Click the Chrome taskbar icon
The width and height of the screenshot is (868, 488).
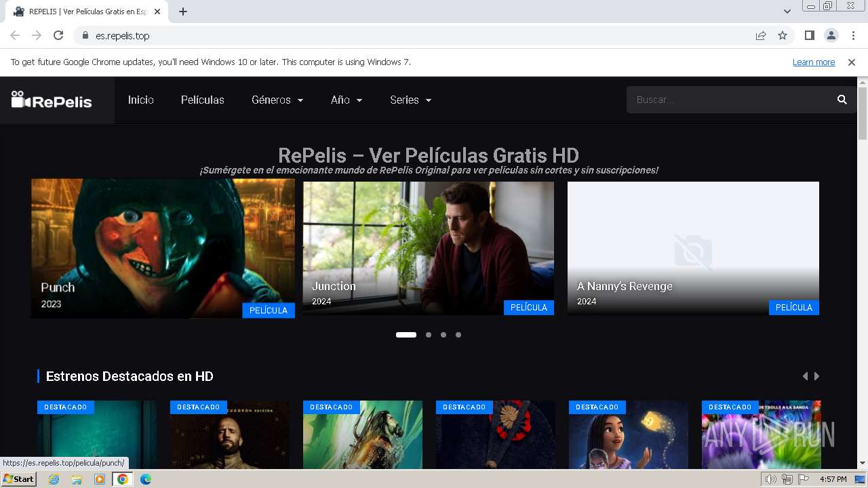coord(122,479)
